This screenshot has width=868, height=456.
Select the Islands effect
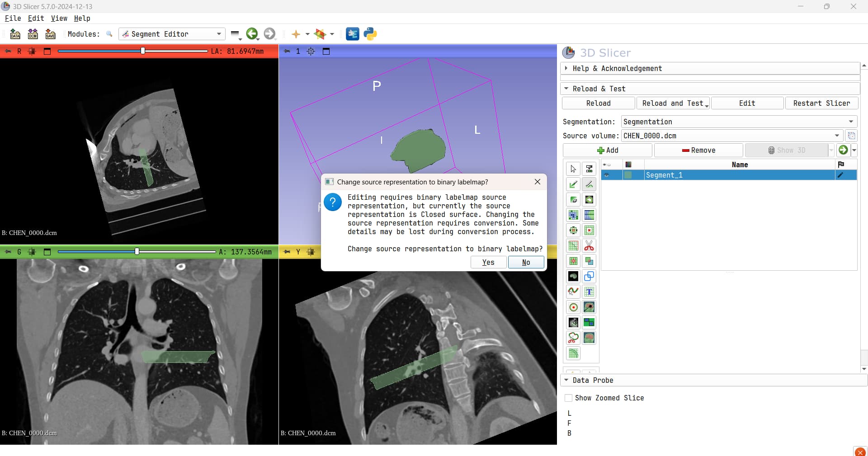[x=573, y=261]
